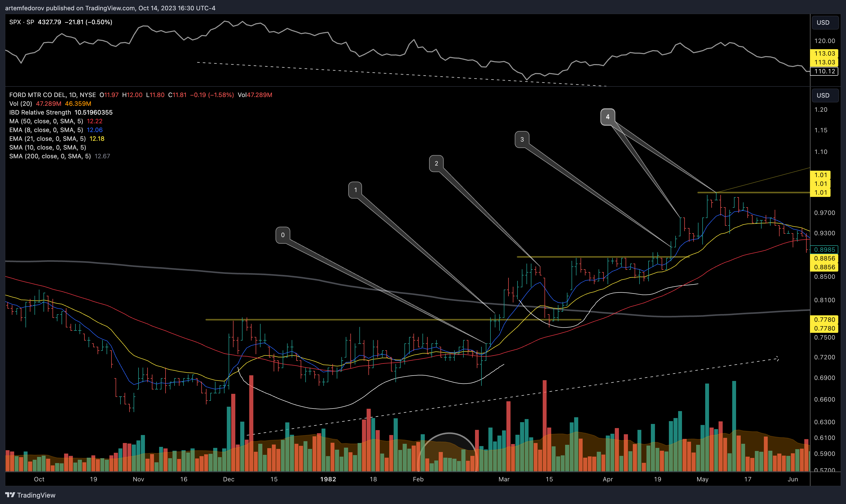Screen dimensions: 846x504
Task: Click the May date on time axis
Action: coord(702,479)
